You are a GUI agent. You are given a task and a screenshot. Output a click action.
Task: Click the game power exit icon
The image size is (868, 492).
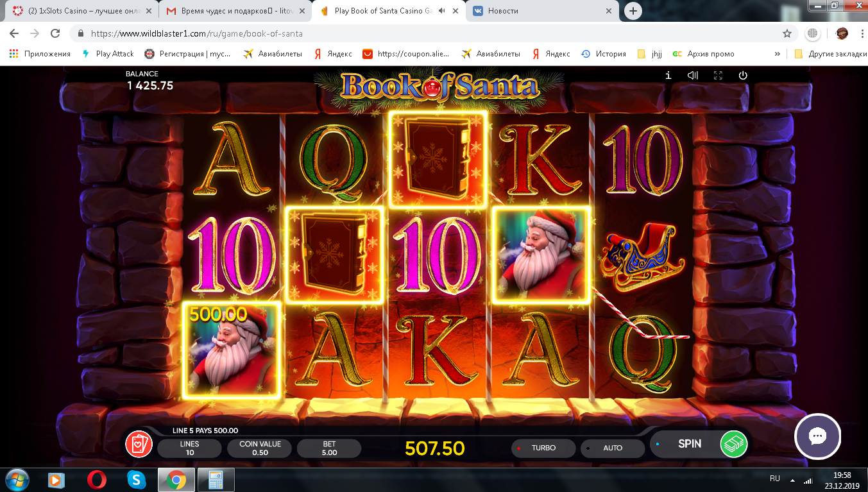[x=743, y=75]
